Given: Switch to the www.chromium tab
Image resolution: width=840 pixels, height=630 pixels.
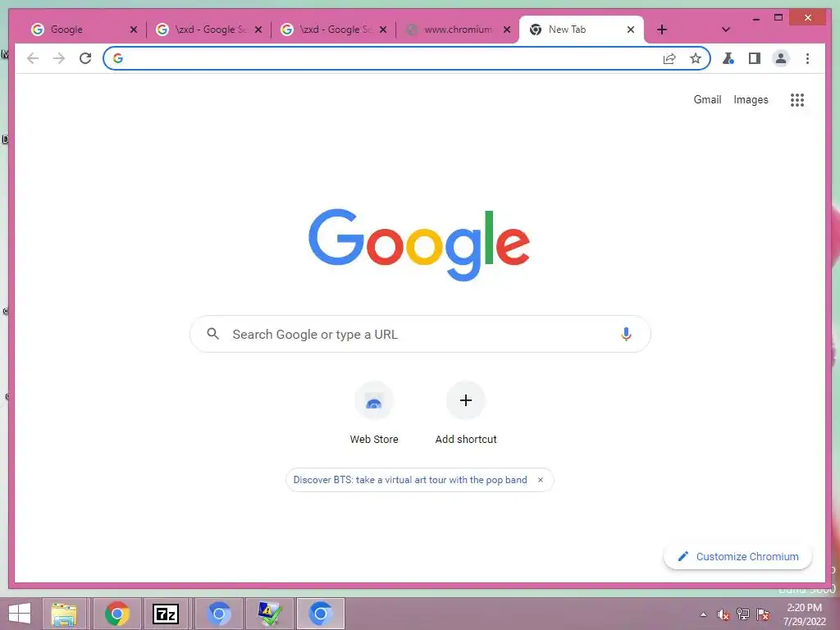Looking at the screenshot, I should coord(457,30).
